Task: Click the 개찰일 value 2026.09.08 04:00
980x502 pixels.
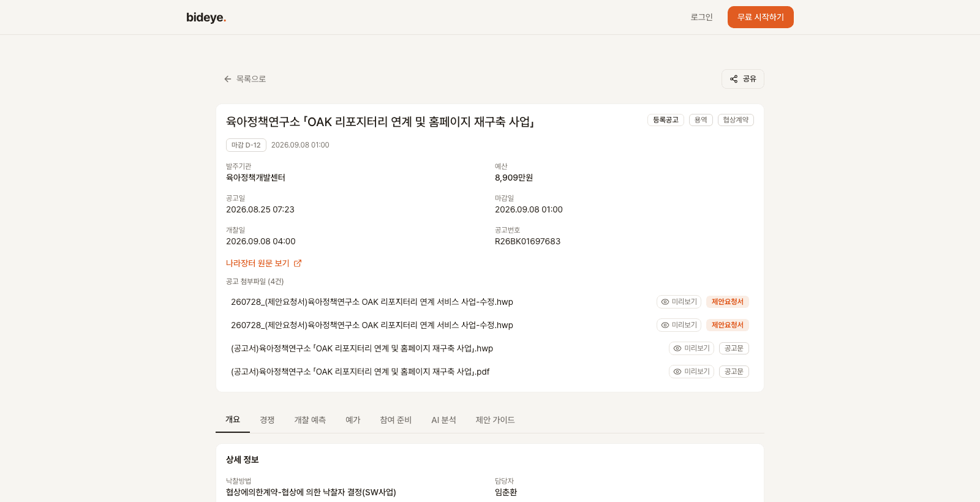Action: click(x=261, y=241)
